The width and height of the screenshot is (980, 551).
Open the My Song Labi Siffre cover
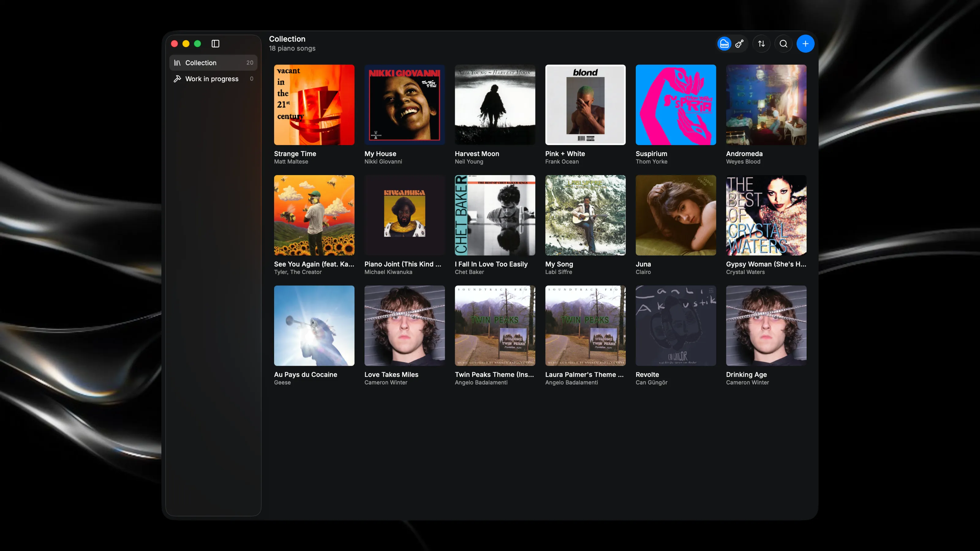(586, 215)
